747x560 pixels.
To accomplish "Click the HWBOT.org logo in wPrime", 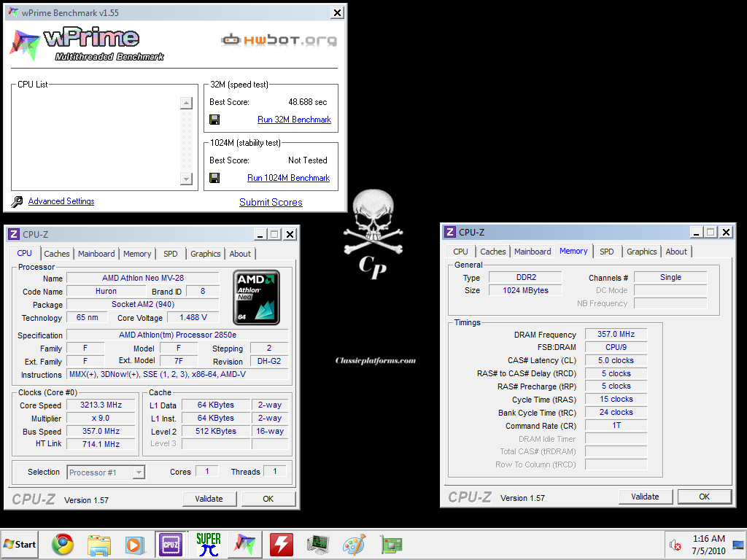I will 279,40.
